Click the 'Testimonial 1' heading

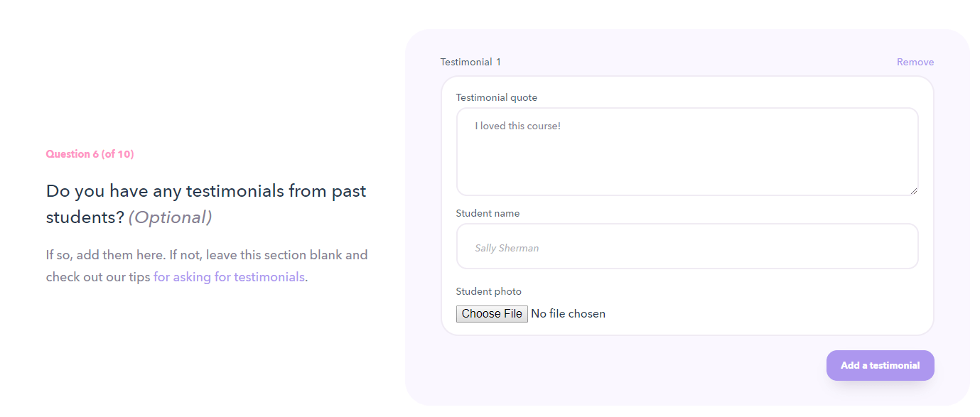point(470,63)
